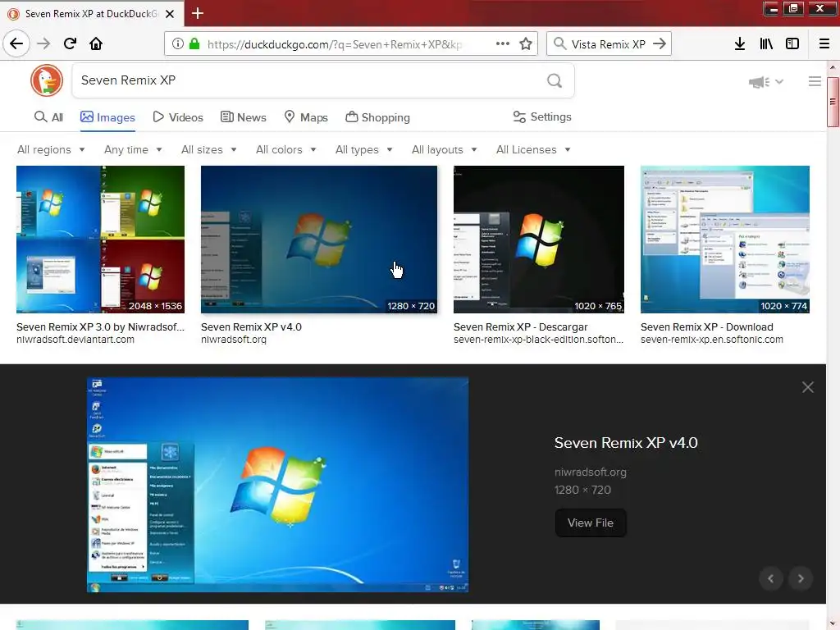Click the search bar go arrow

pyautogui.click(x=660, y=44)
